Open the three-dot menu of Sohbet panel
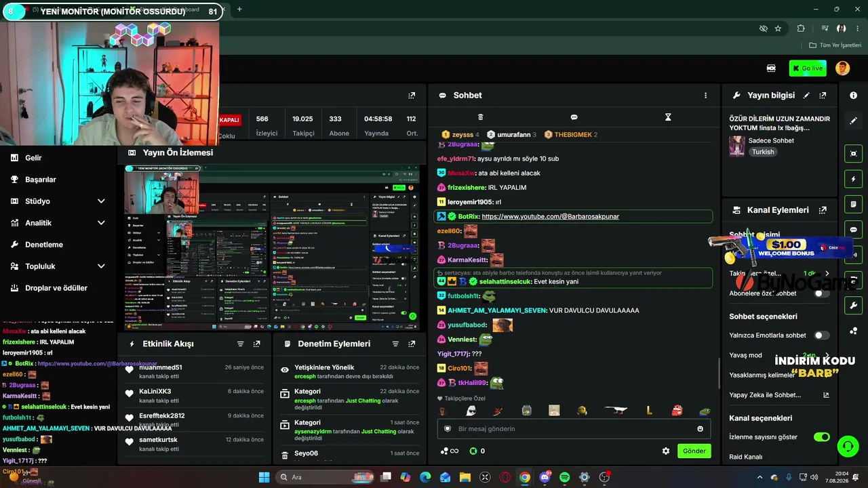The width and height of the screenshot is (868, 488). point(705,96)
